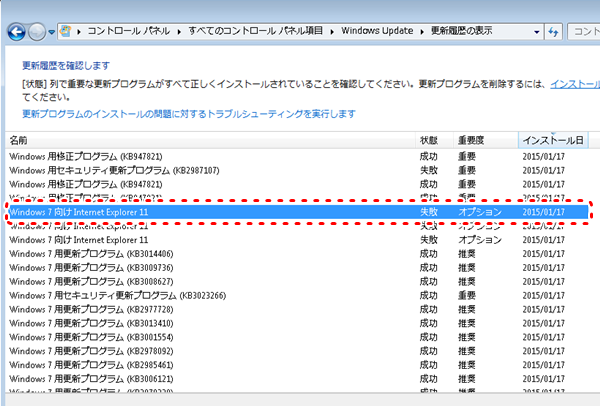
Task: Expand the breadcrumb arrow after すべてのコントロール パネル項目
Action: click(332, 31)
